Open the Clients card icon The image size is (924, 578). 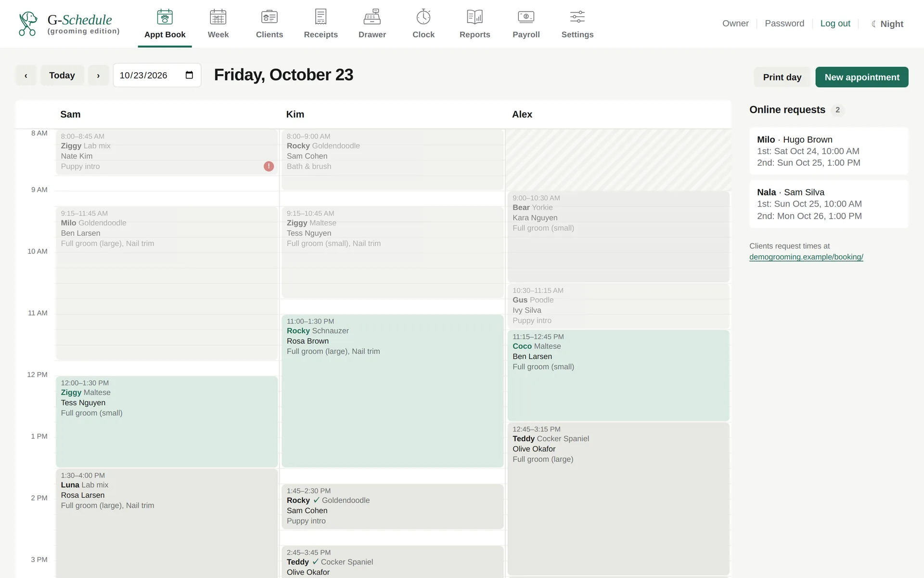pyautogui.click(x=269, y=17)
